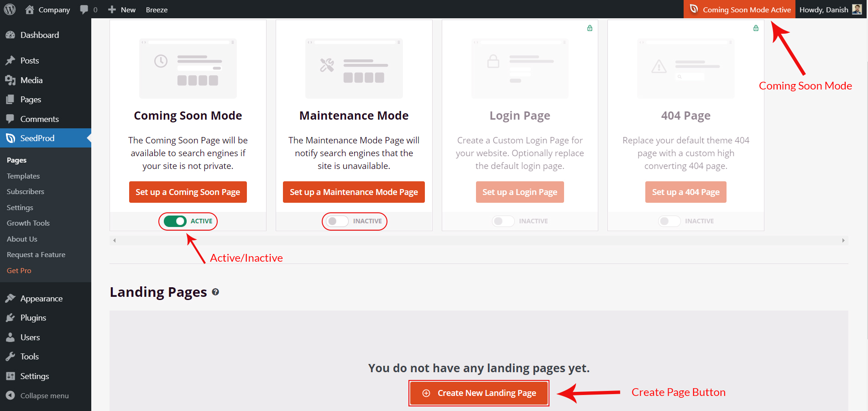Click the SeedProd leaf icon in admin bar
The height and width of the screenshot is (411, 868).
coord(694,9)
